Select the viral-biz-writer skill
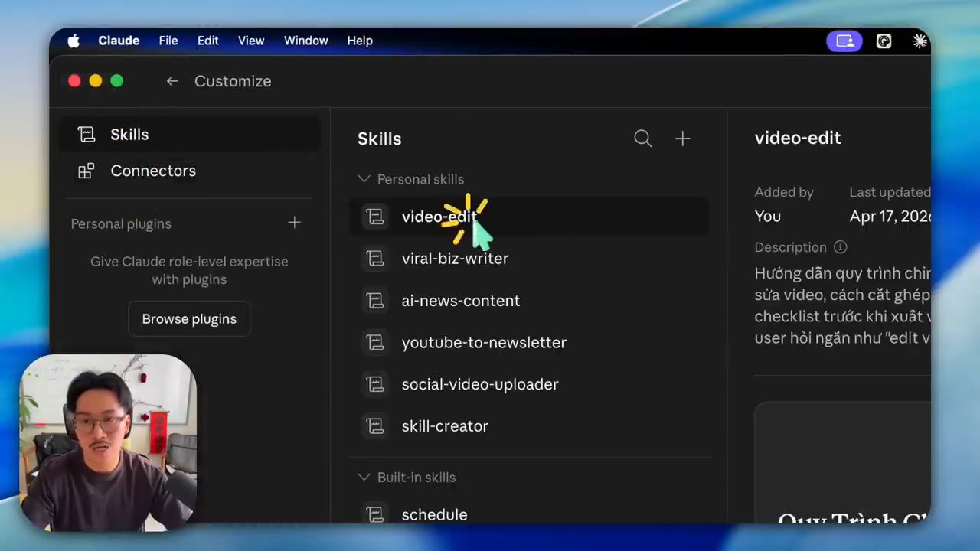This screenshot has height=551, width=980. (x=529, y=259)
